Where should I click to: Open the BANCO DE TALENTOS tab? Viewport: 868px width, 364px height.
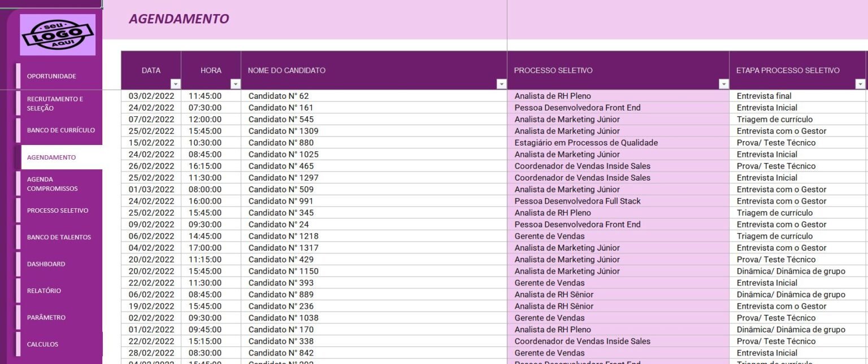tap(59, 238)
